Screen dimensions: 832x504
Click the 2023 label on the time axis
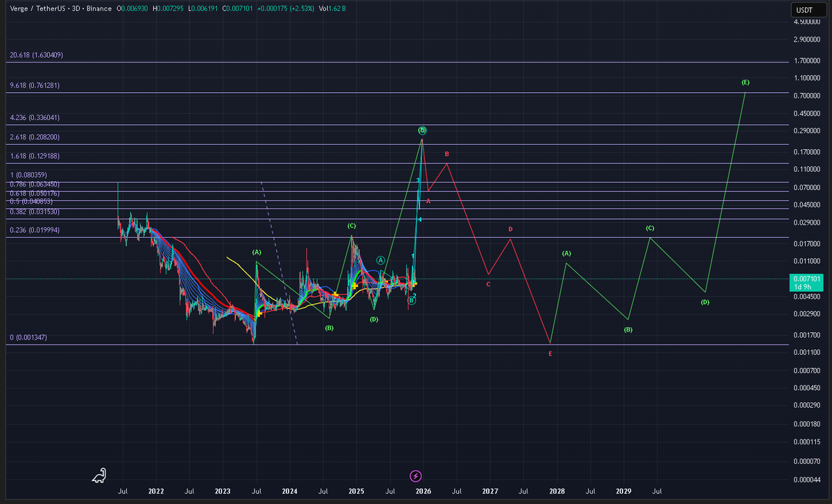pos(223,491)
